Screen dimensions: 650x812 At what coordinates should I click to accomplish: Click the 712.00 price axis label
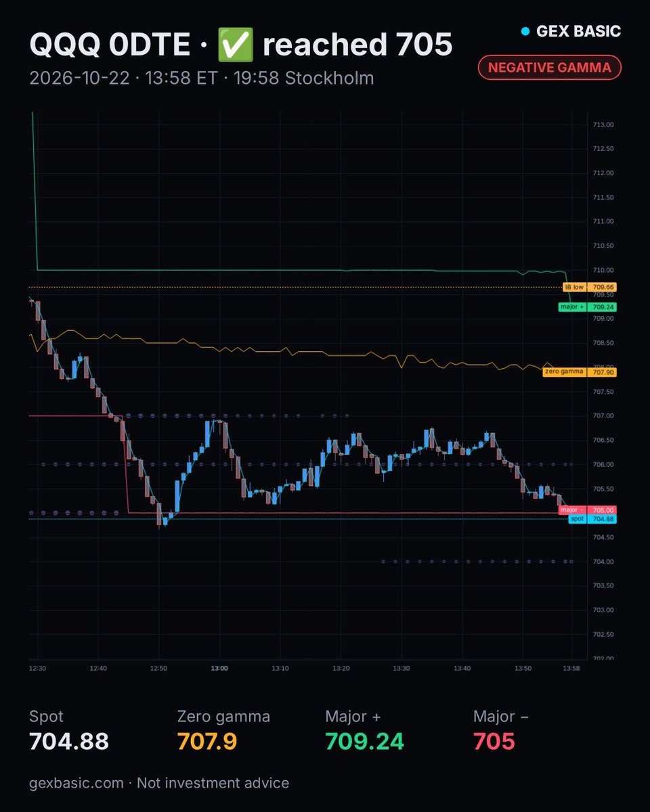[x=603, y=173]
